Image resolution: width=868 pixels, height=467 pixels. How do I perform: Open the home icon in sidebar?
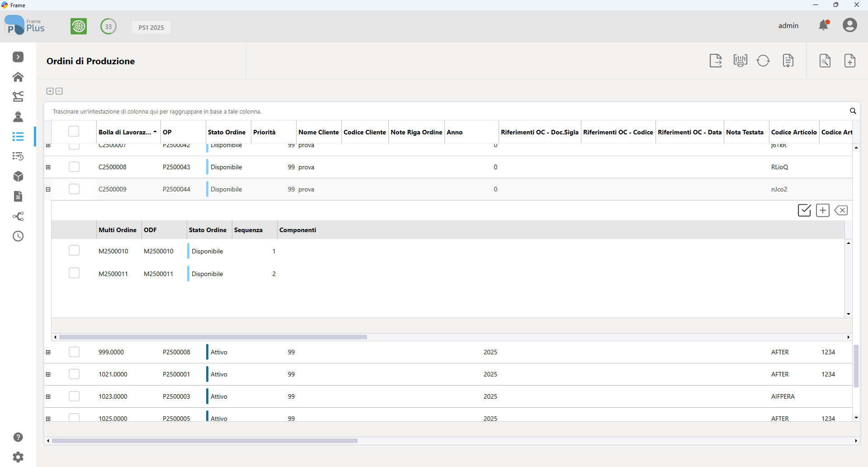[x=18, y=77]
